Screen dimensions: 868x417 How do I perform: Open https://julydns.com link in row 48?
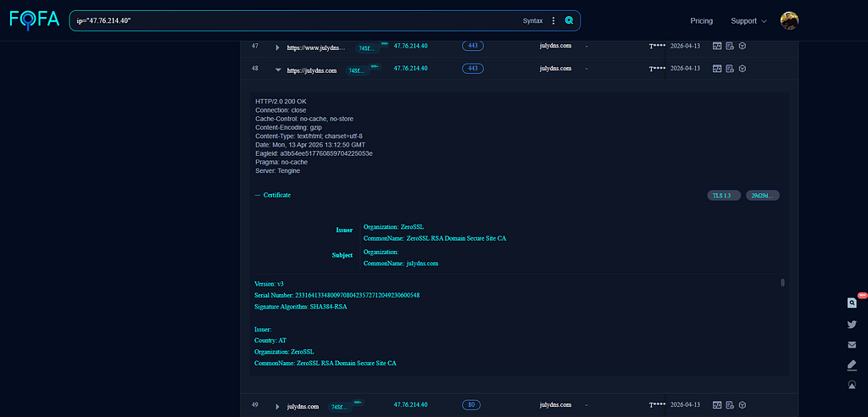click(312, 70)
